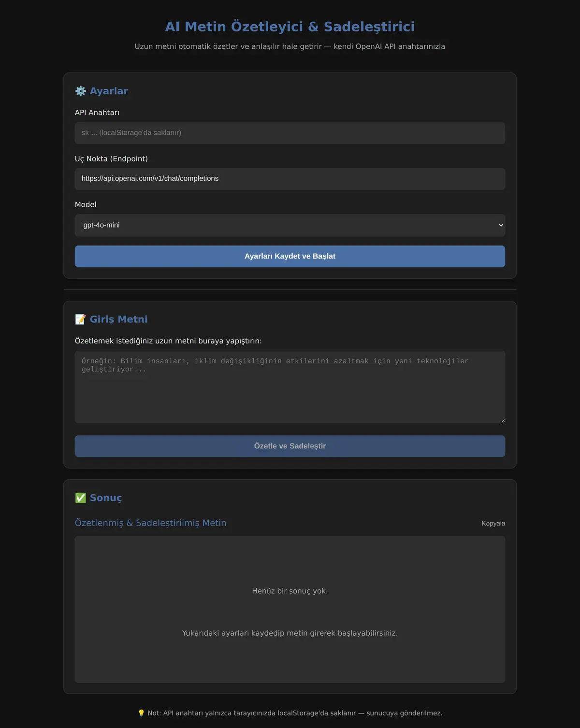The width and height of the screenshot is (580, 728).
Task: Click the long text input textarea
Action: click(290, 387)
